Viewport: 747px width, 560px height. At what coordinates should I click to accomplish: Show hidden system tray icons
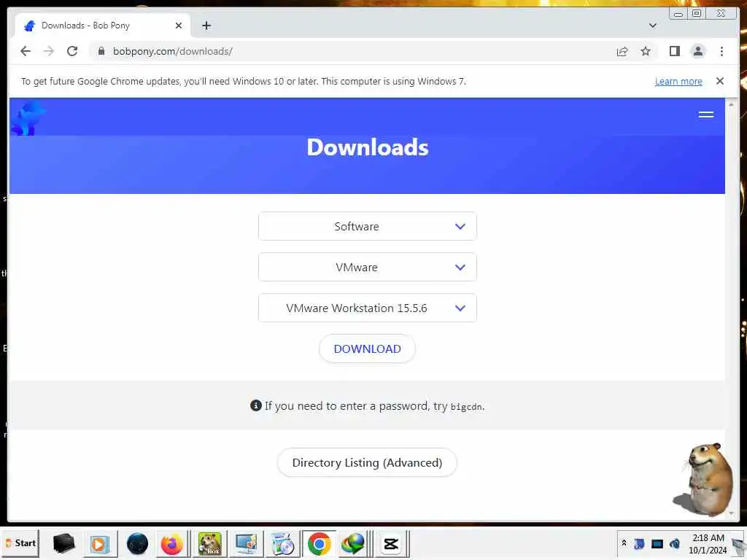[x=624, y=543]
